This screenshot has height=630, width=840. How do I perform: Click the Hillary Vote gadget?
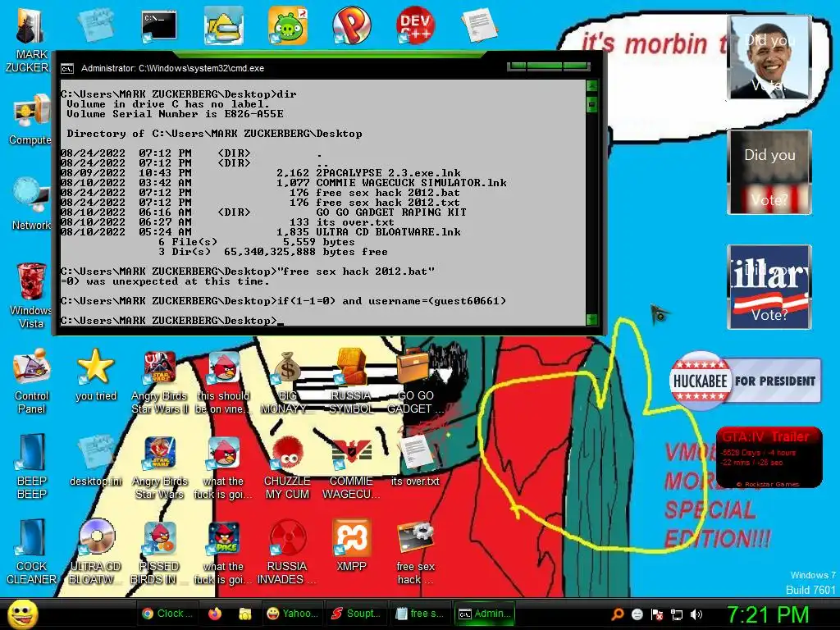[x=769, y=286]
